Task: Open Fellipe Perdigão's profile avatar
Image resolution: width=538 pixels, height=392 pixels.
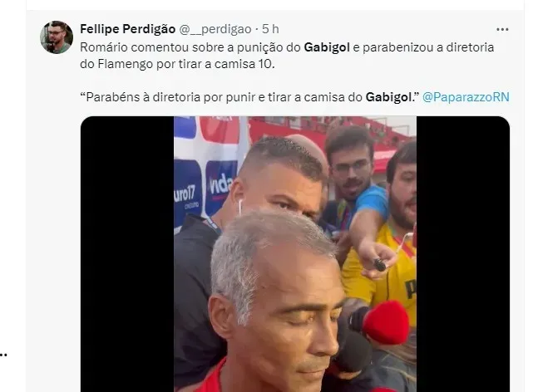Action: [57, 37]
